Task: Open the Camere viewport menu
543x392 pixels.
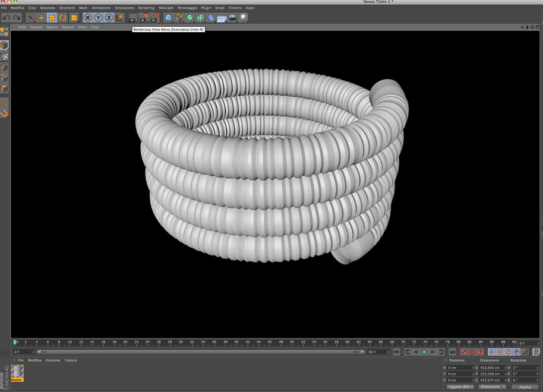Action: pyautogui.click(x=36, y=27)
